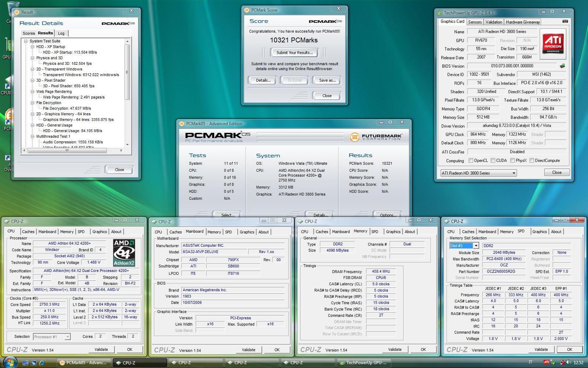Click Submit Your Results button
The height and width of the screenshot is (368, 588).
click(x=294, y=53)
